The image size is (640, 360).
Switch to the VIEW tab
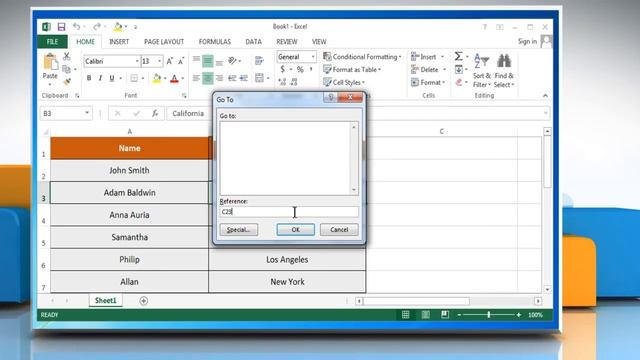tap(319, 42)
